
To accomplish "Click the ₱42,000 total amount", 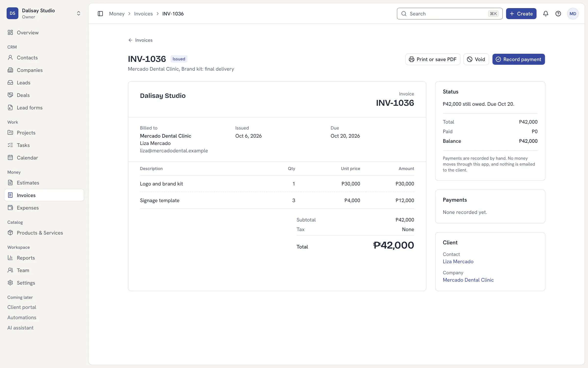I will point(393,245).
